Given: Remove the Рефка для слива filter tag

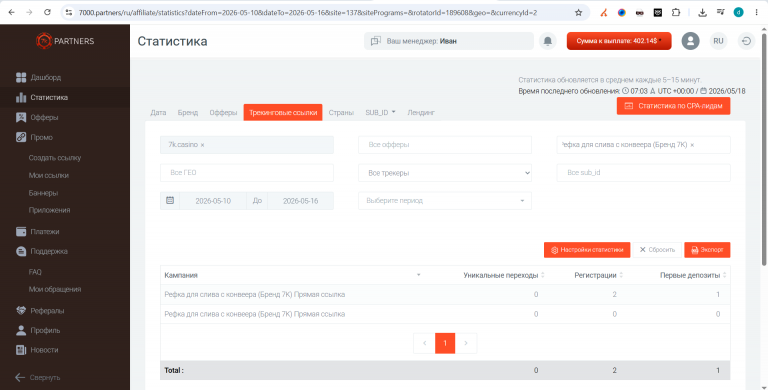Looking at the screenshot, I should (x=692, y=145).
